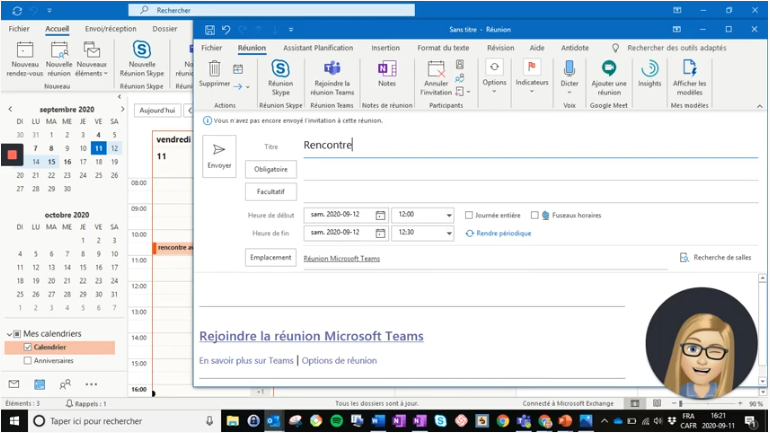Open the end time 12:30 dropdown
Viewport: 770px width, 433px height.
448,233
